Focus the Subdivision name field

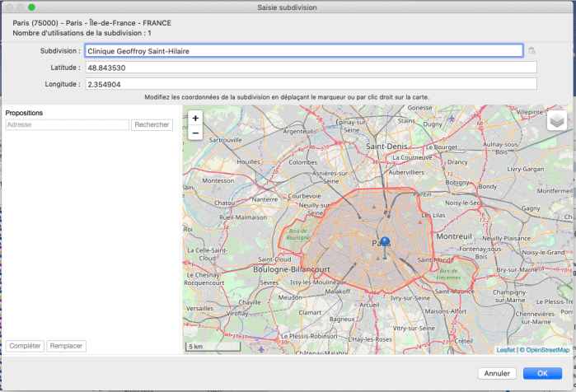[303, 51]
